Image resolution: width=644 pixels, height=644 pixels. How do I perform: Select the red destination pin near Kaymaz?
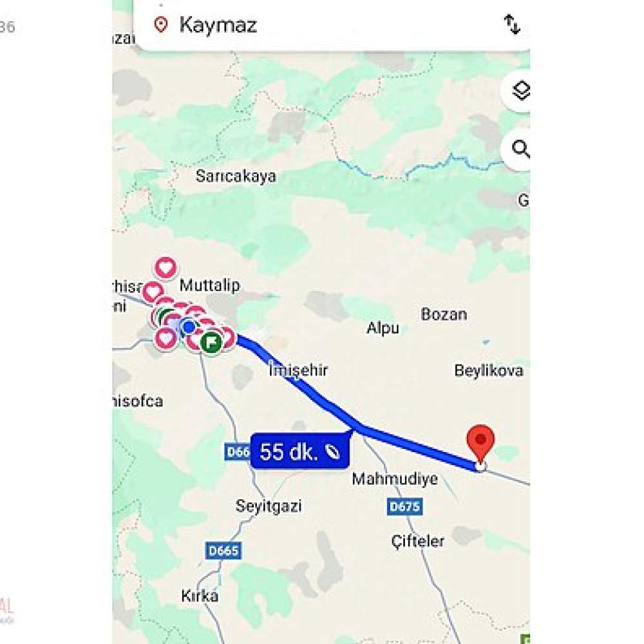(x=480, y=444)
